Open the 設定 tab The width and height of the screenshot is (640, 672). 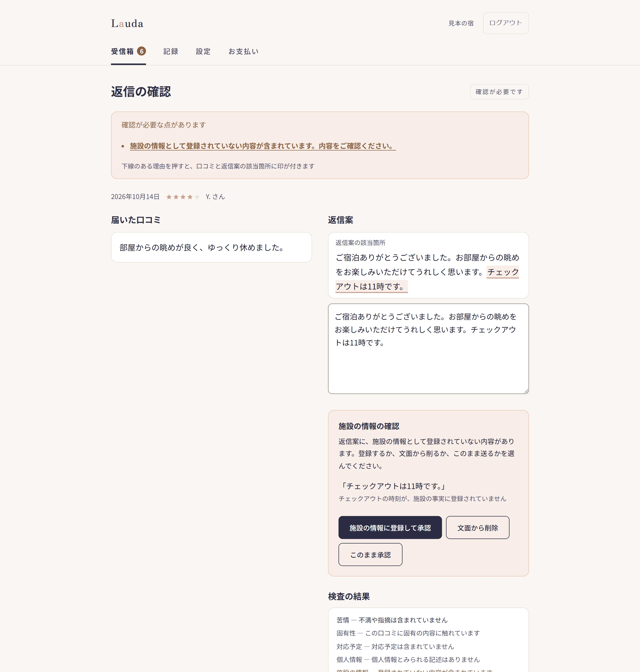(203, 51)
